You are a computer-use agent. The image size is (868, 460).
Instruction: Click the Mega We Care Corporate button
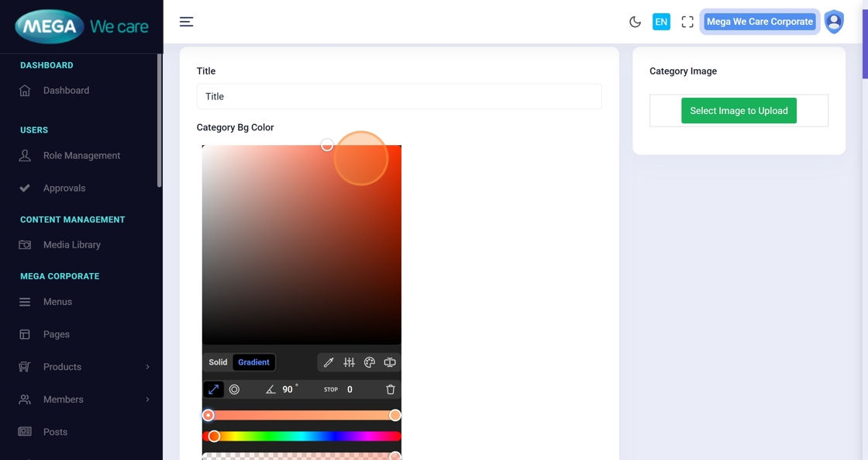tap(759, 22)
